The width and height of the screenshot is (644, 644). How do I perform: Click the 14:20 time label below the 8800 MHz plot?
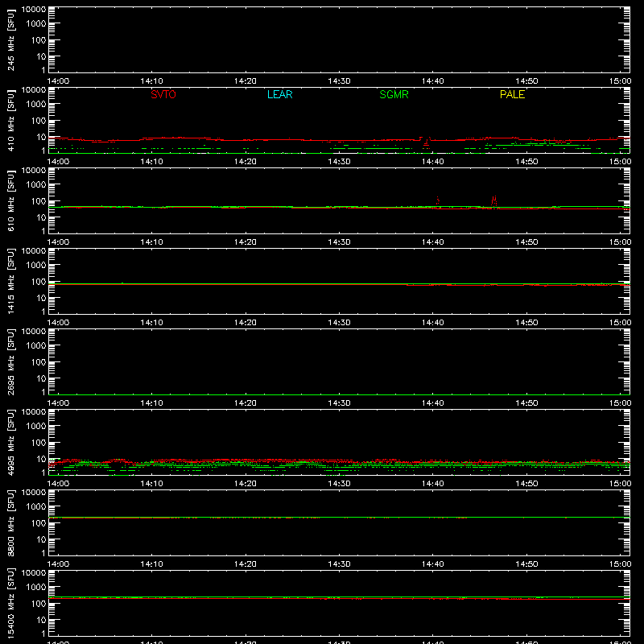click(246, 564)
